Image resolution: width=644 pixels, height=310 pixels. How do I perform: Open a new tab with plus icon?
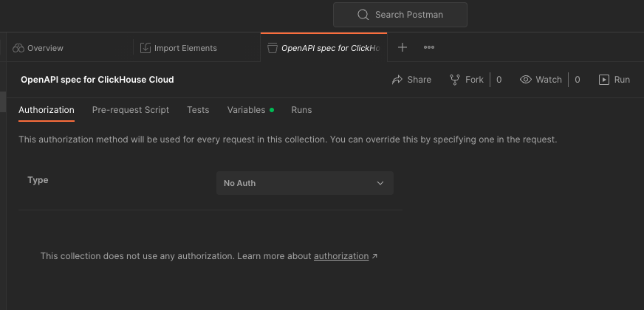click(402, 47)
